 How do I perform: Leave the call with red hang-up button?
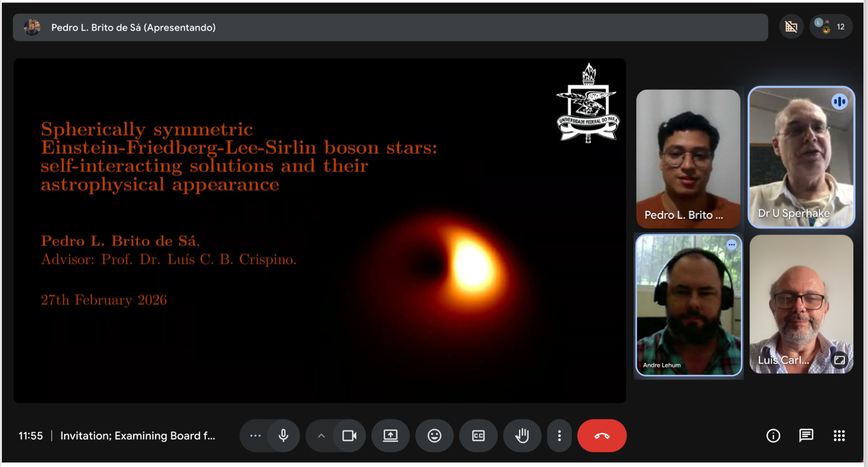(602, 435)
